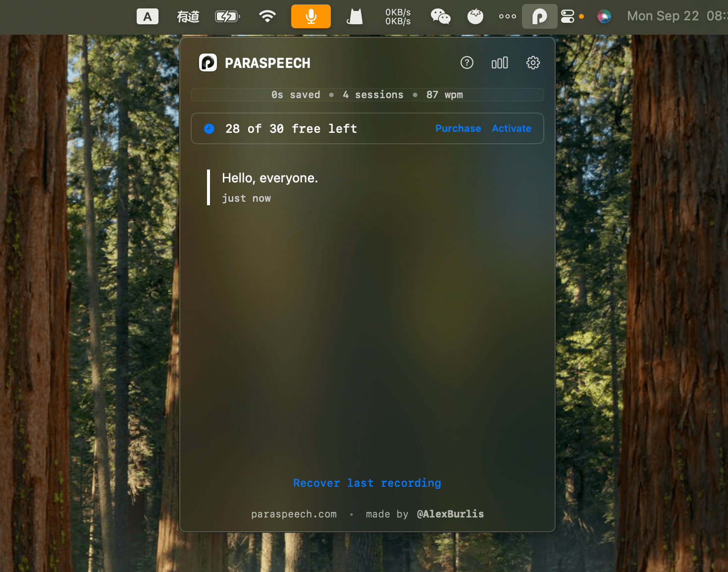This screenshot has height=572, width=728.
Task: Open the WeChat menu bar icon
Action: [440, 16]
